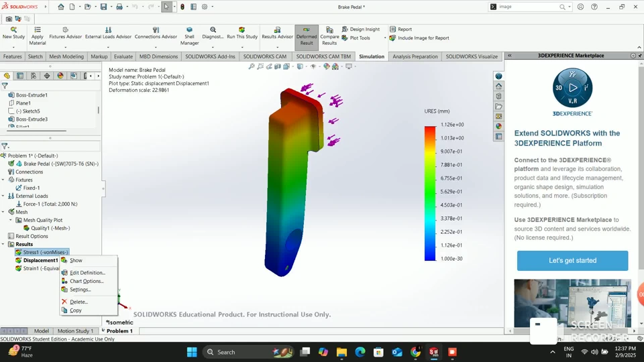Open the New Study tool

[x=13, y=34]
